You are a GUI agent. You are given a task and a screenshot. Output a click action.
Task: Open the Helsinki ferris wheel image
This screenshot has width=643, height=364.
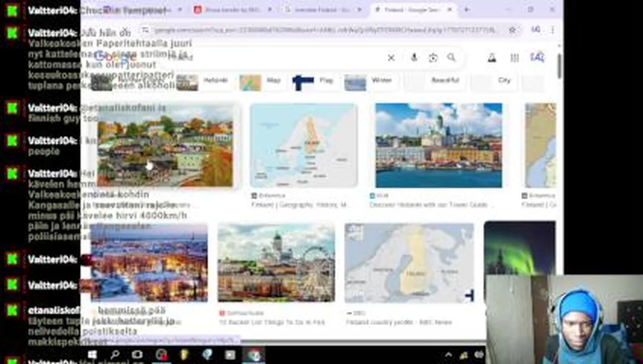(x=276, y=262)
